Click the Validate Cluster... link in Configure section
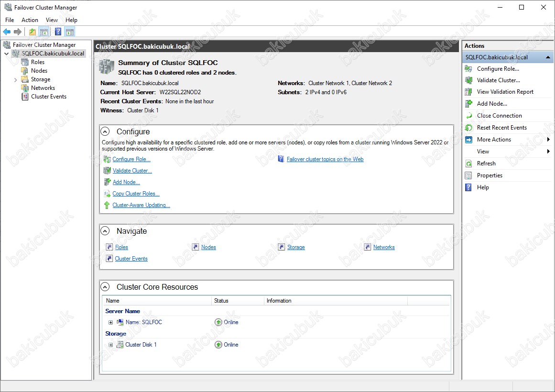The image size is (555, 392). 132,171
